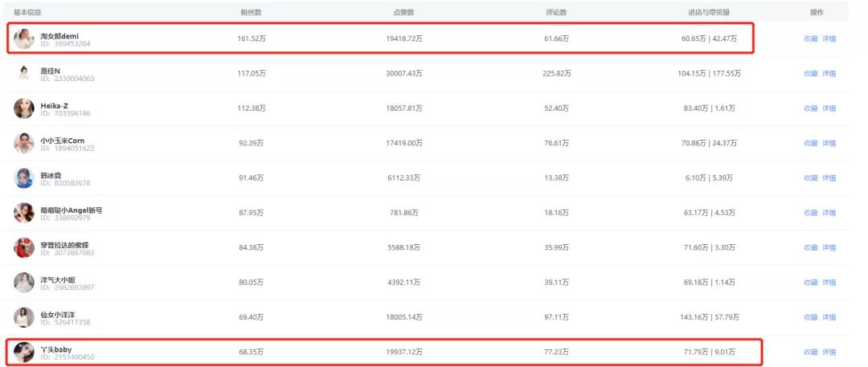
Task: Open 详情 for 洋气大小姐
Action: pyautogui.click(x=829, y=283)
